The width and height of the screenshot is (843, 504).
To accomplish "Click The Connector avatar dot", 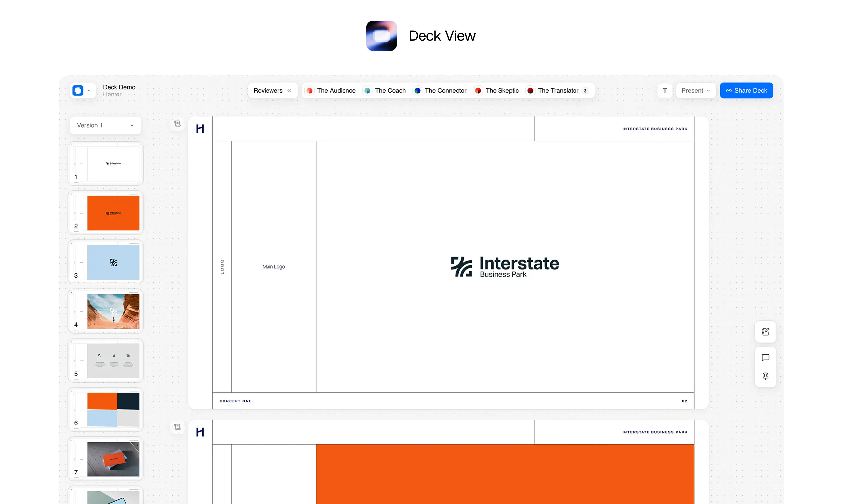I will pyautogui.click(x=418, y=90).
